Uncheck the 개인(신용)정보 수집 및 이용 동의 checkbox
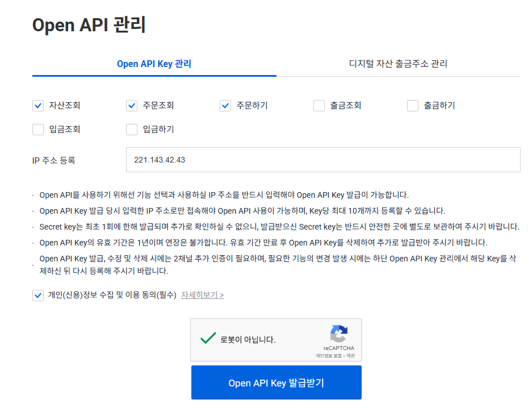 tap(38, 296)
